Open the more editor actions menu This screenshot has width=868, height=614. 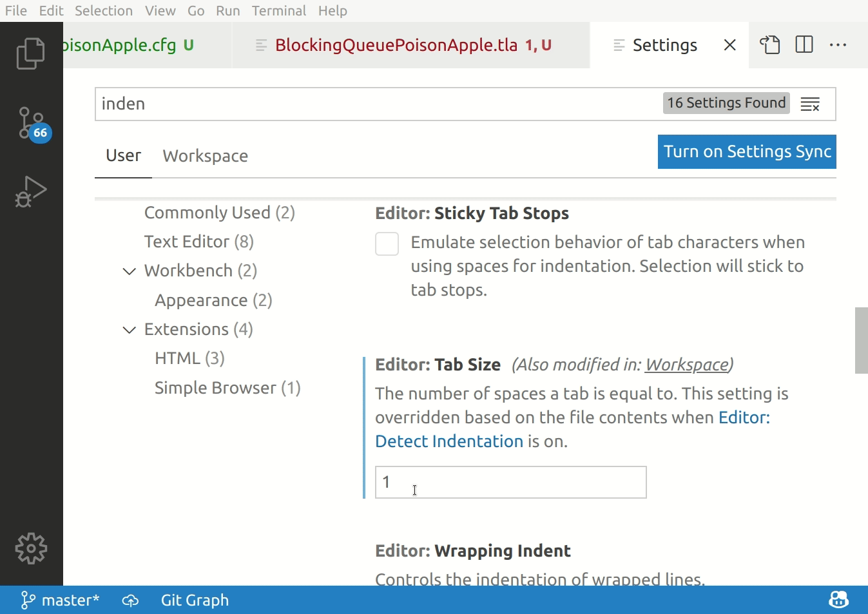point(838,44)
